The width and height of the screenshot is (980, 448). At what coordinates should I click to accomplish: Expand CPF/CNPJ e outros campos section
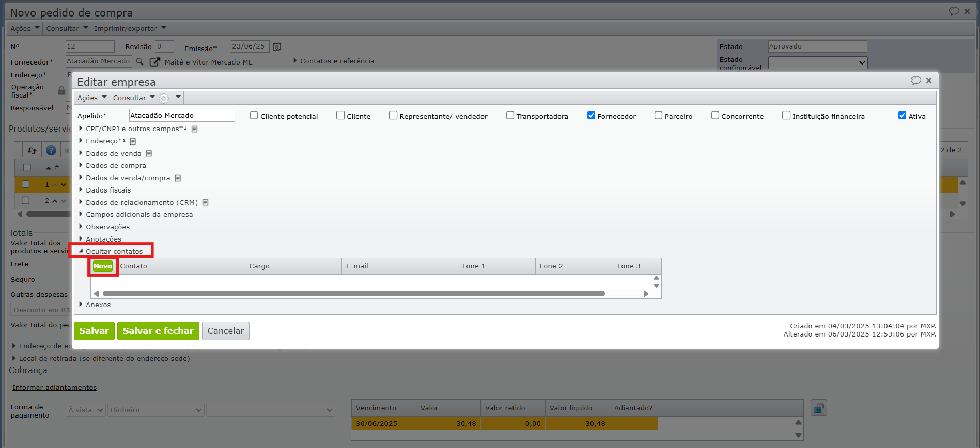point(133,129)
